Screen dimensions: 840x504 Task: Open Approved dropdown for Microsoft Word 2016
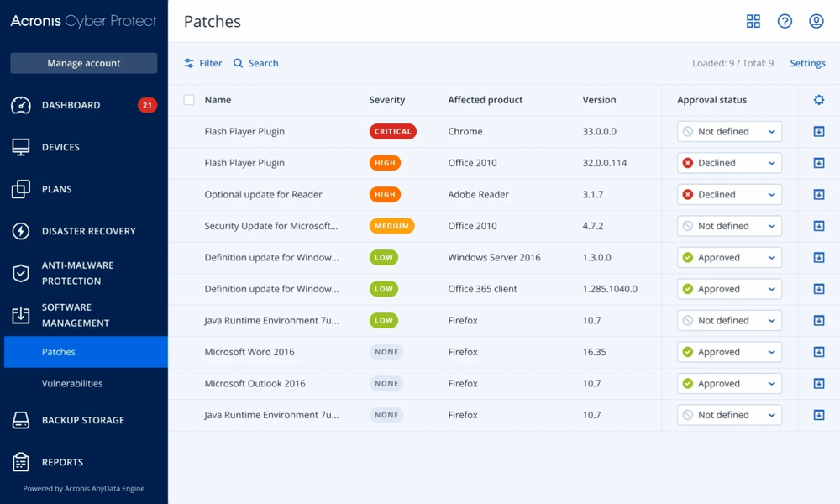pyautogui.click(x=729, y=353)
